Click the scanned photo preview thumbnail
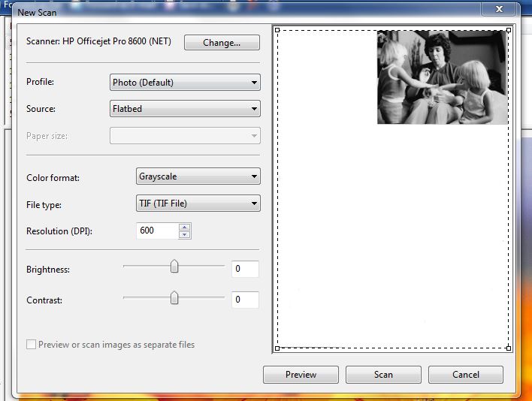The height and width of the screenshot is (401, 532). pos(443,77)
